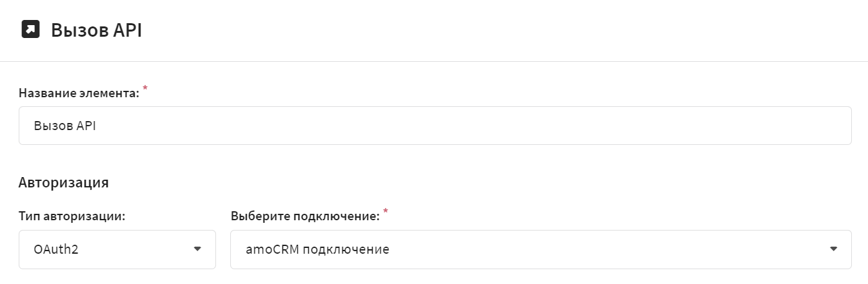
Task: Open the amoCRM подключение connection dropdown
Action: pos(541,249)
